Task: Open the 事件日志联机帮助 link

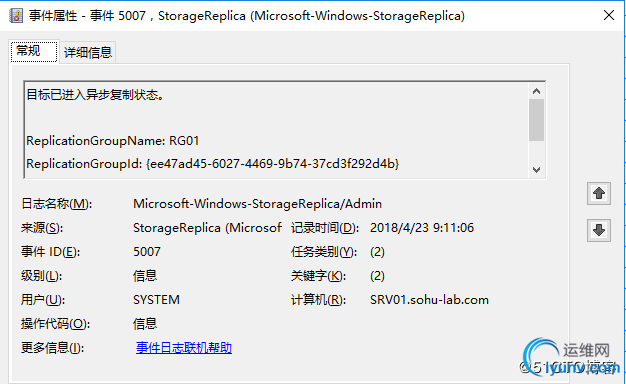Action: [184, 348]
